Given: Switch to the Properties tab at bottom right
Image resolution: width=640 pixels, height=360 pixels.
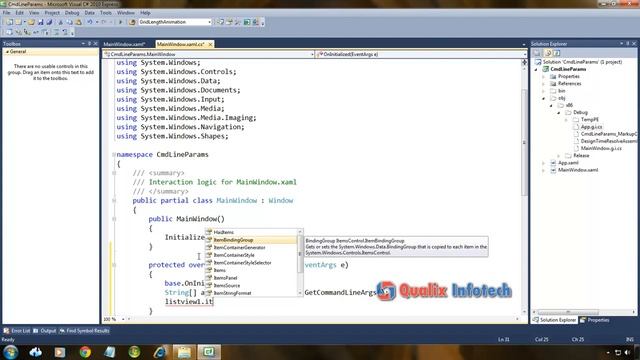Looking at the screenshot, I should (x=595, y=320).
